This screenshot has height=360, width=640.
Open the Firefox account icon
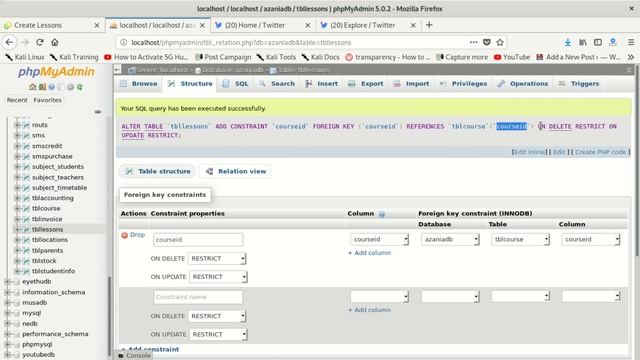[613, 42]
